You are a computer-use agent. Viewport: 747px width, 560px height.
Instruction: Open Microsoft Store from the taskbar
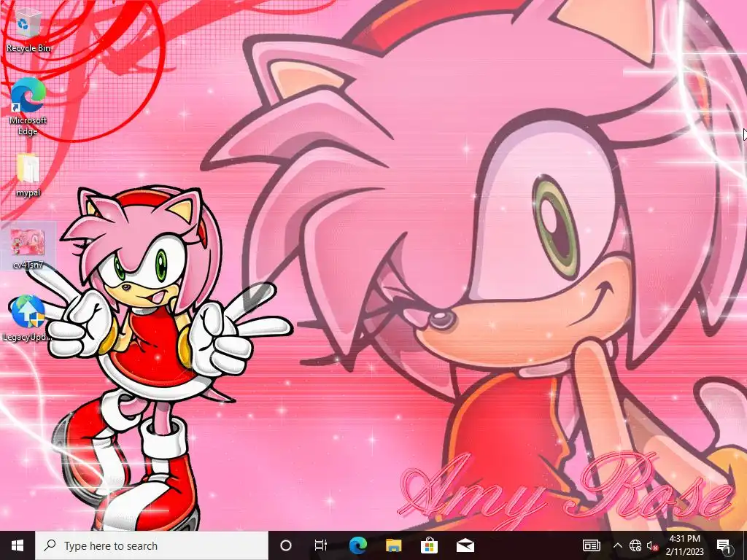tap(429, 545)
